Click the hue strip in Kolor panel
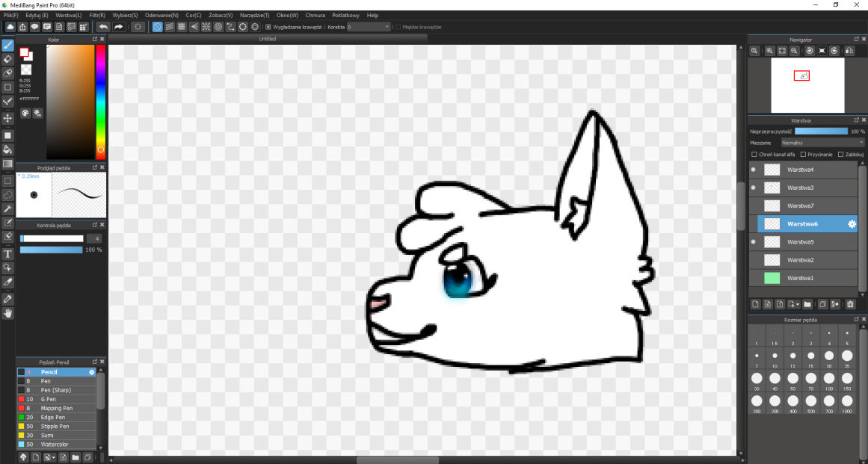Viewport: 868px width, 464px height. (x=101, y=102)
